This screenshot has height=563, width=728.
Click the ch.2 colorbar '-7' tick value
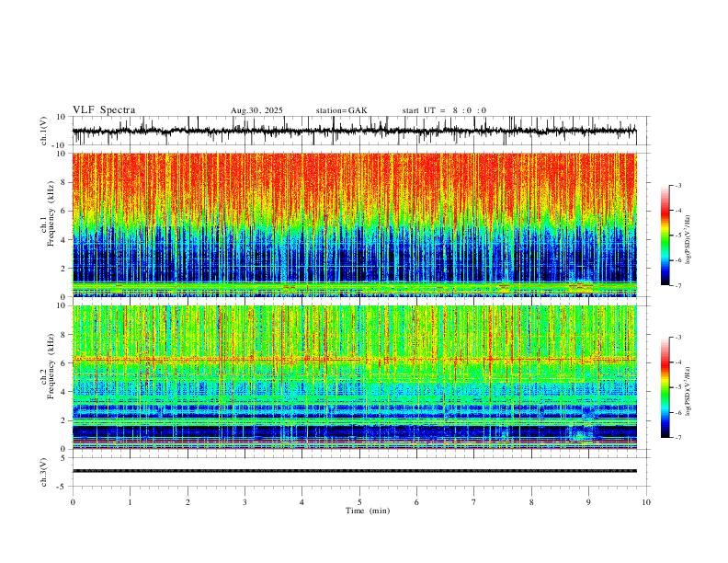point(677,438)
